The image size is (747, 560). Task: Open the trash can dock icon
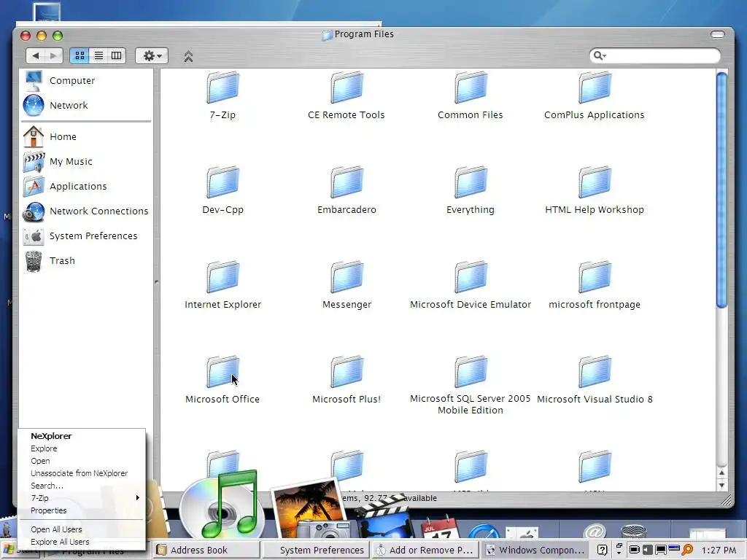634,531
